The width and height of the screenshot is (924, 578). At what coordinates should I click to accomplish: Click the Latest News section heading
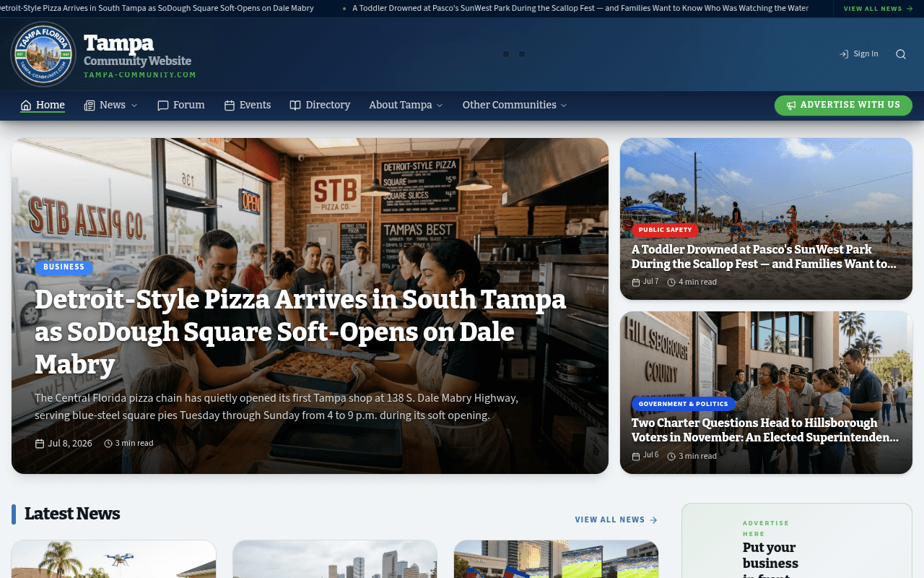pos(72,514)
